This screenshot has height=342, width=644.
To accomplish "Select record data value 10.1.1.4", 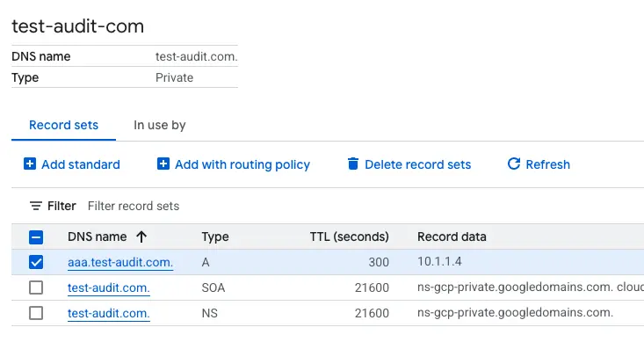I will [x=439, y=261].
